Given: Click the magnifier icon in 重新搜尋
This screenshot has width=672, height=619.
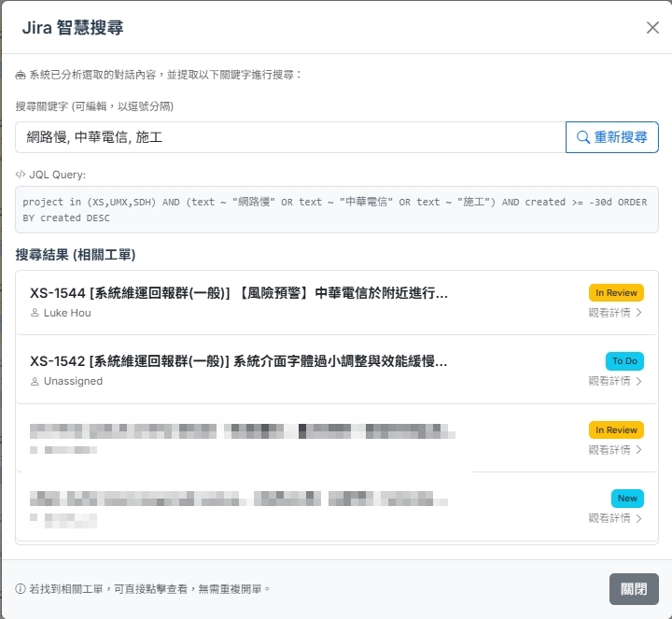Looking at the screenshot, I should pos(582,137).
